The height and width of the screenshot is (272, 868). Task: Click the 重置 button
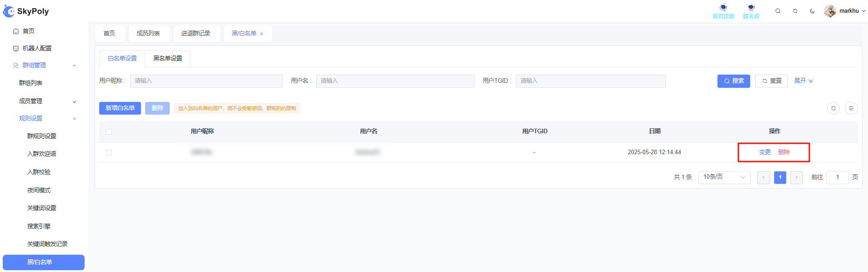772,81
